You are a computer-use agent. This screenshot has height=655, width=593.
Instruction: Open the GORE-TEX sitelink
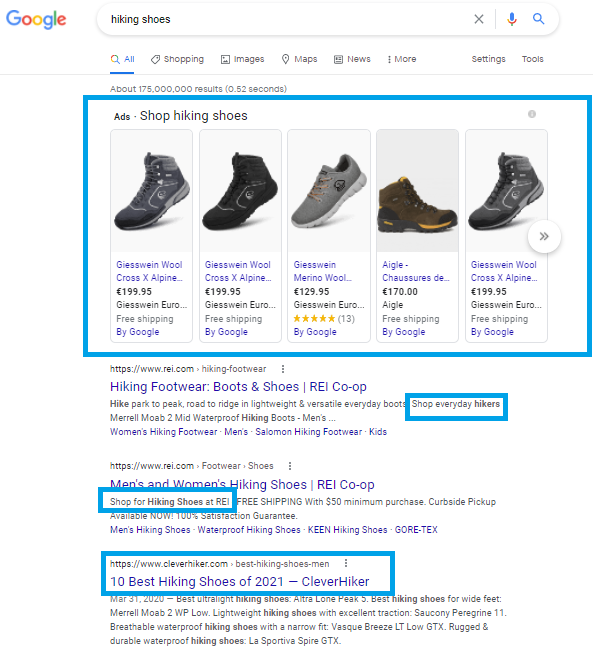(x=416, y=530)
